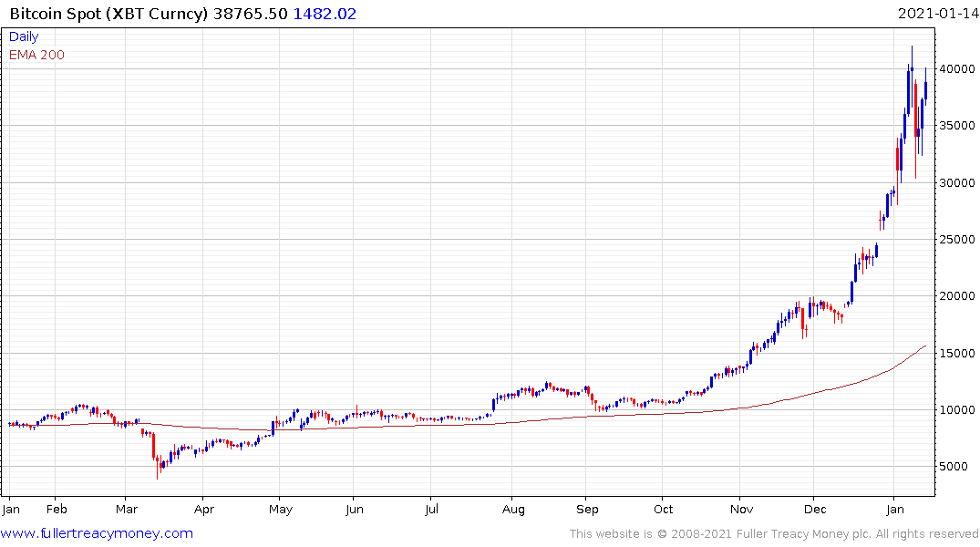Click the Fuller Treacy Money copyright notice
980x547 pixels.
tap(774, 533)
